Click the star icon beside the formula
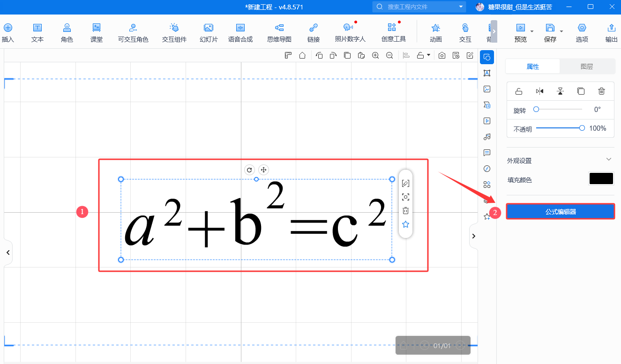Viewport: 621px width, 364px height. 406,224
